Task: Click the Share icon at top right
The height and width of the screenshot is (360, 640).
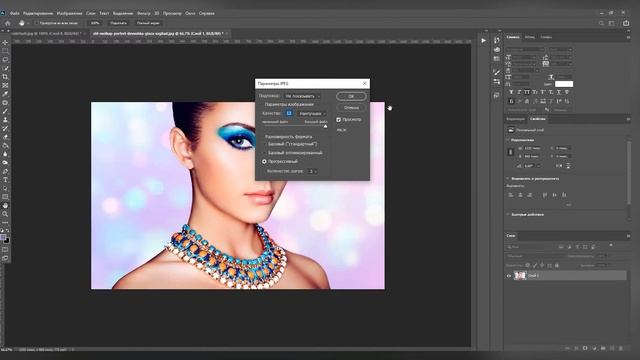Action: (x=626, y=23)
